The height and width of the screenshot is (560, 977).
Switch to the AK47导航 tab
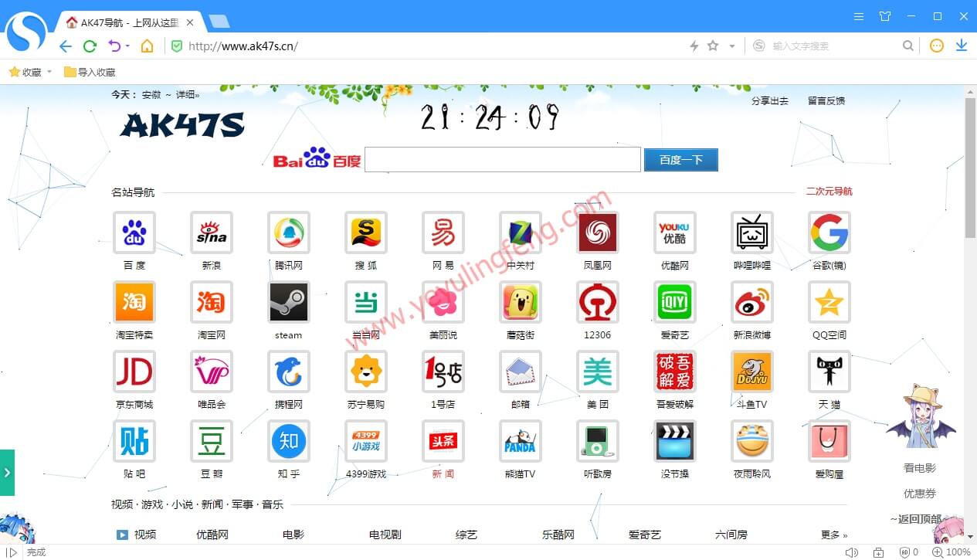click(129, 22)
